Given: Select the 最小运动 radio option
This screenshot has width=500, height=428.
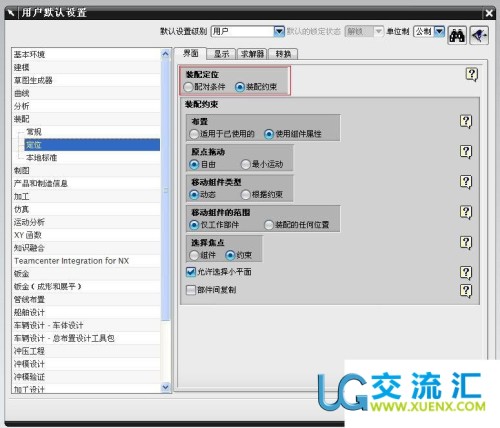Looking at the screenshot, I should coord(246,164).
